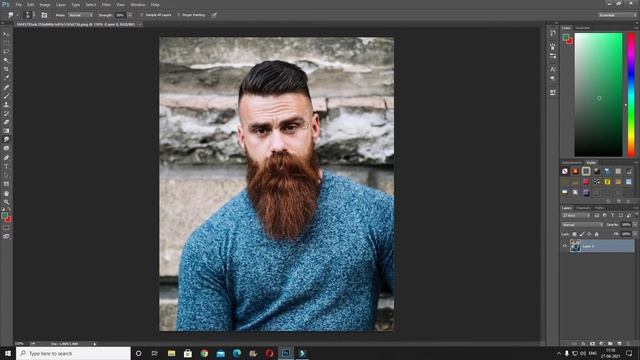
Task: Select the Layer 0 thumbnail
Action: click(x=575, y=246)
